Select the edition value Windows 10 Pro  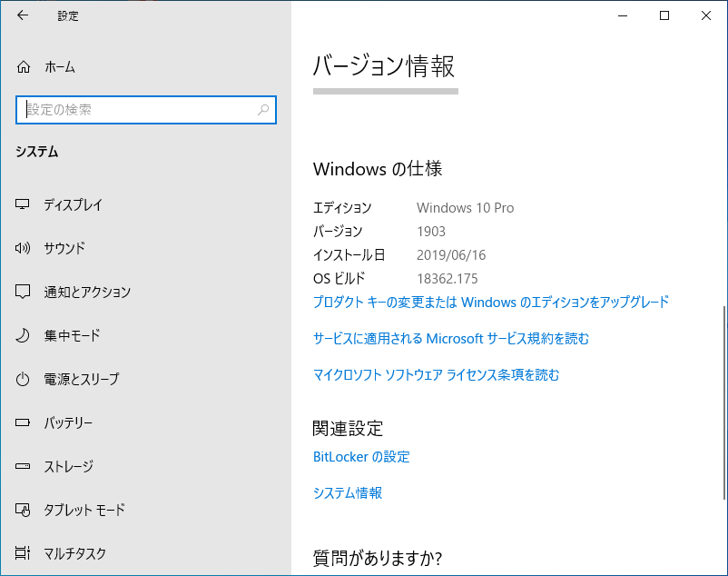point(466,208)
